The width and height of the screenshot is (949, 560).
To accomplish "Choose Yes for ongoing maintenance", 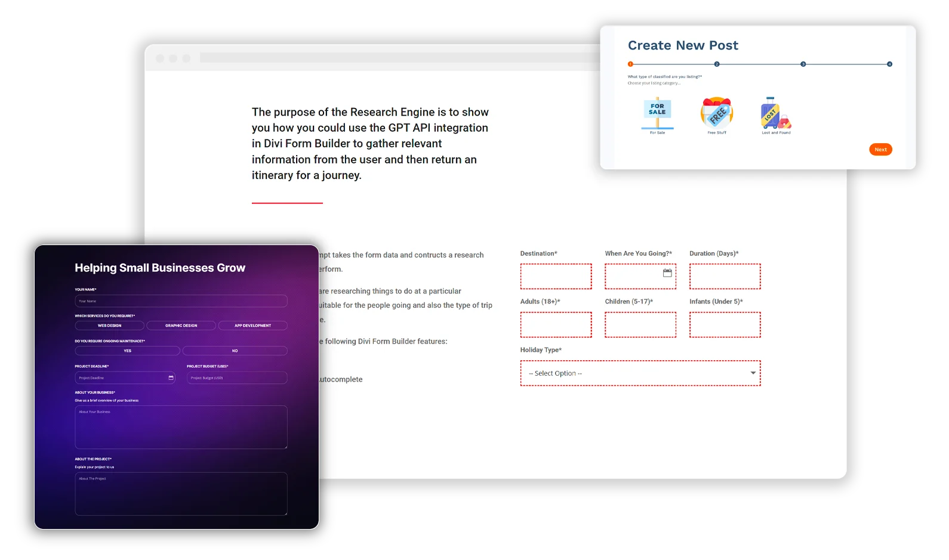I will [x=128, y=351].
